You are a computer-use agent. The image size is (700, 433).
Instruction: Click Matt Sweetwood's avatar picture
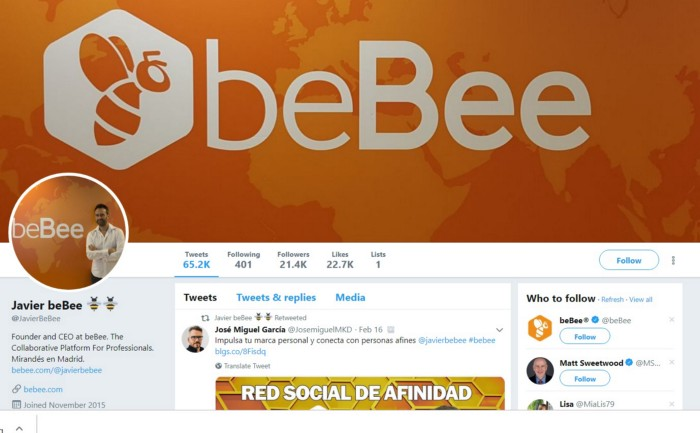[540, 371]
